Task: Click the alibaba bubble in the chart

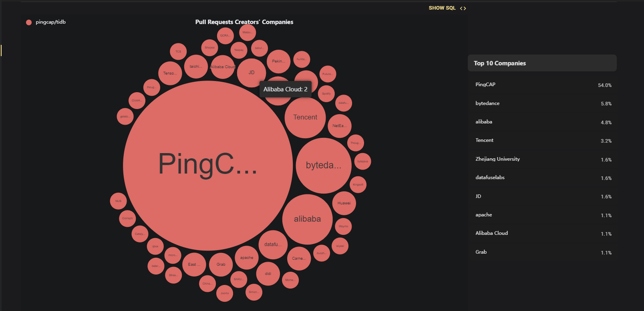Action: click(308, 219)
